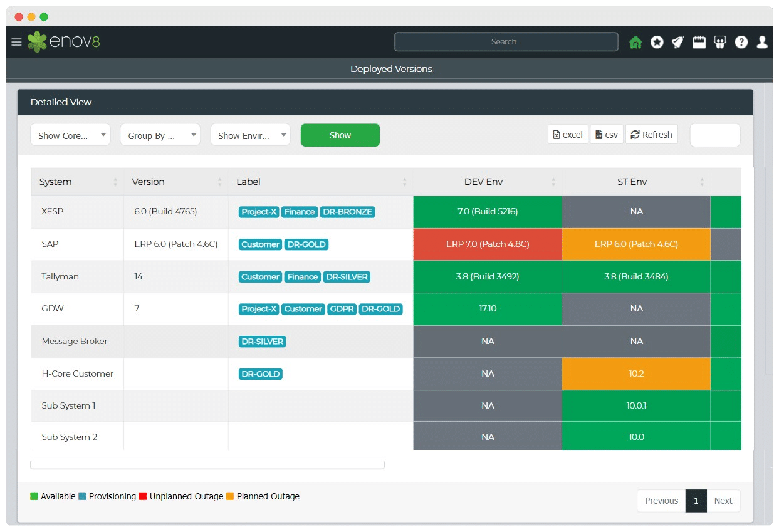Open the Group By dropdown
Screen dimensions: 779x532
[160, 135]
